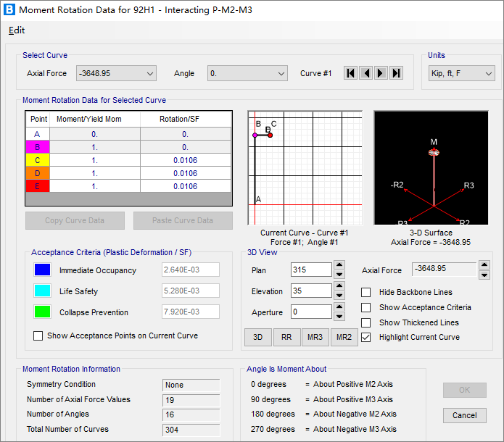
Task: Switch to MR2 view button
Action: click(x=344, y=337)
